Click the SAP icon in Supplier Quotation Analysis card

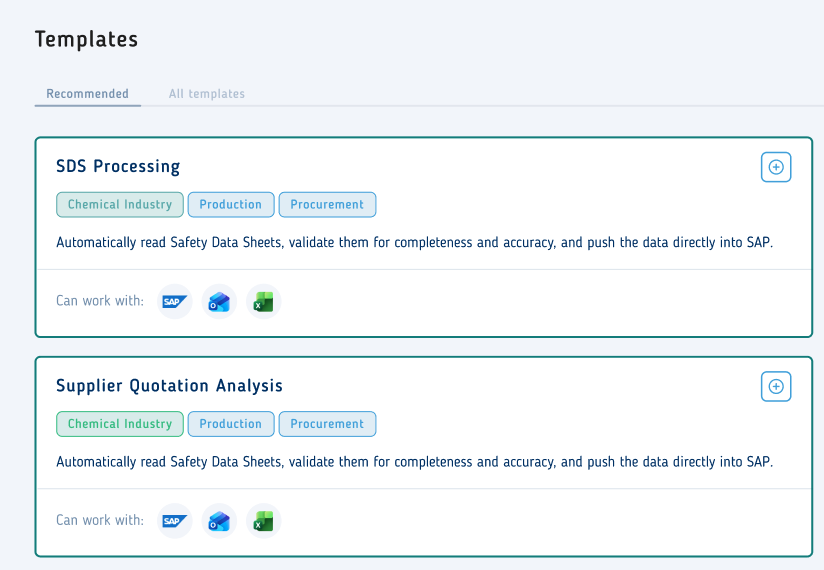tap(174, 521)
